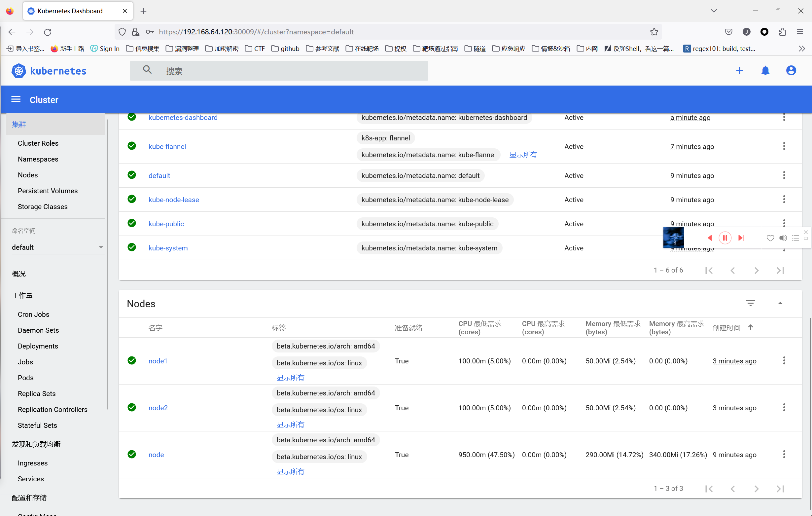Toggle the hamburger sidebar menu

pyautogui.click(x=16, y=99)
